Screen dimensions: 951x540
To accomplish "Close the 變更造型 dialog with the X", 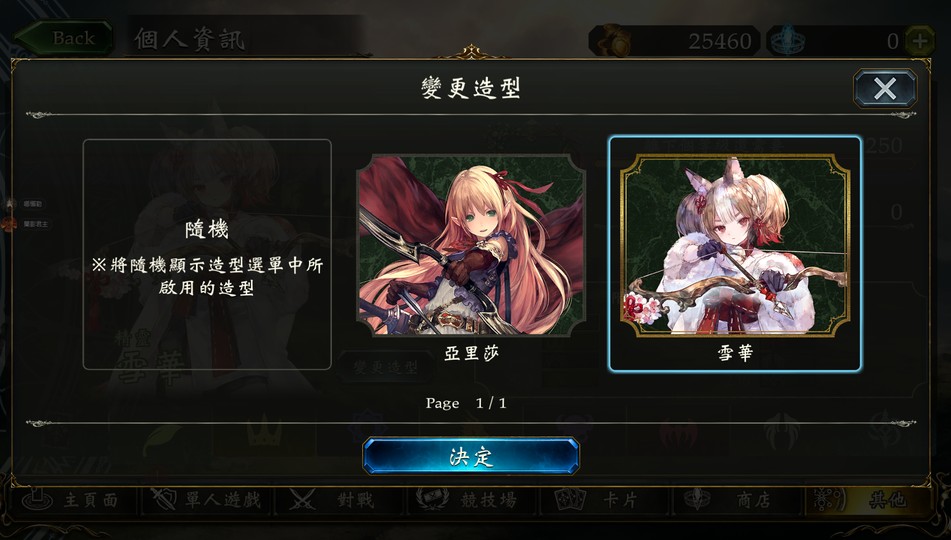I will [885, 89].
